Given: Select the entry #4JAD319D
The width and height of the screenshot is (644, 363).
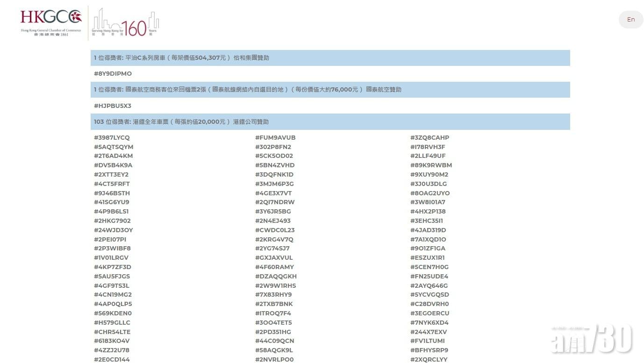Looking at the screenshot, I should click(428, 230).
